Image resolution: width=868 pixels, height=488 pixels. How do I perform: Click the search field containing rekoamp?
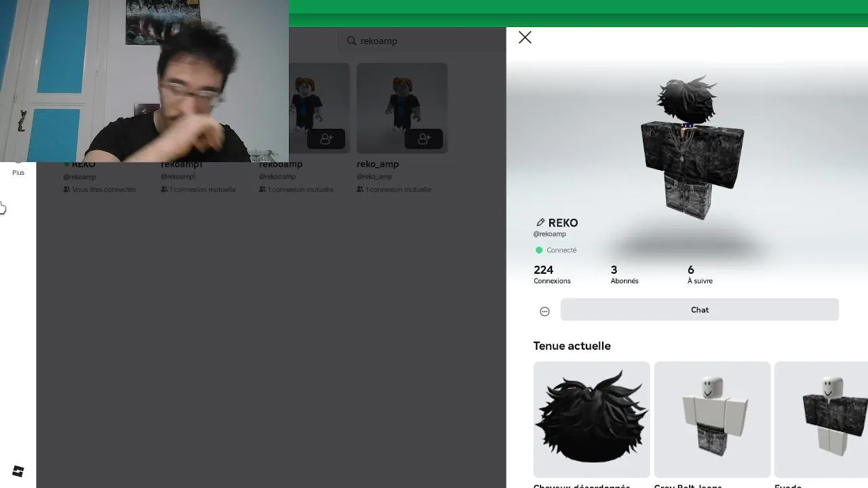click(x=422, y=41)
